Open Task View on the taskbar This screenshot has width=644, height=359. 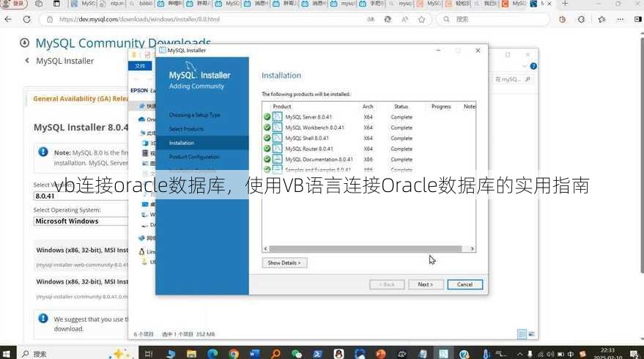pos(149,354)
